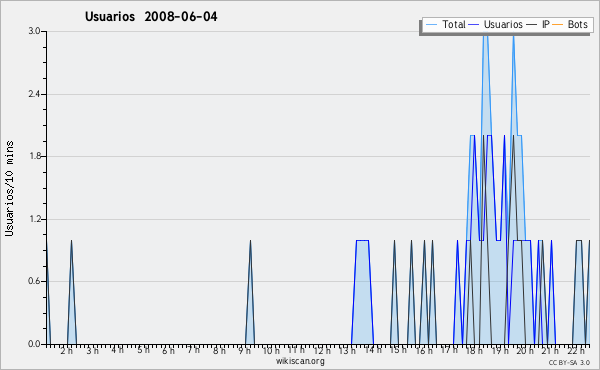Image resolution: width=600 pixels, height=370 pixels.
Task: Click the x-axis label '5 h'
Action: (143, 350)
